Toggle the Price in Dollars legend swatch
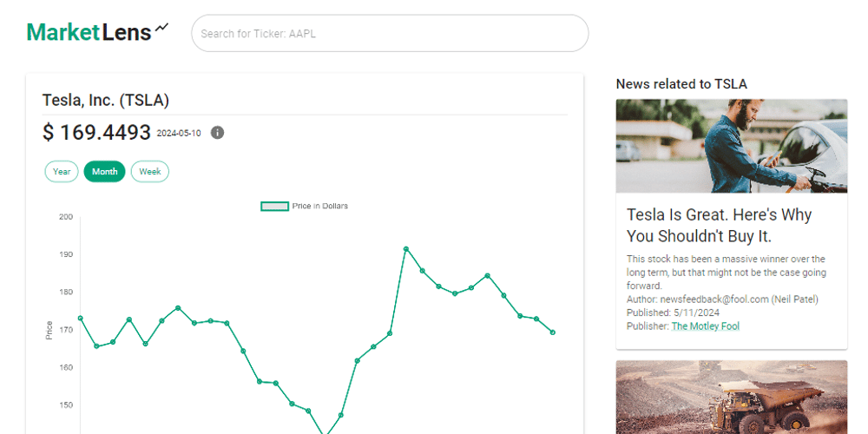The height and width of the screenshot is (434, 868). (274, 206)
